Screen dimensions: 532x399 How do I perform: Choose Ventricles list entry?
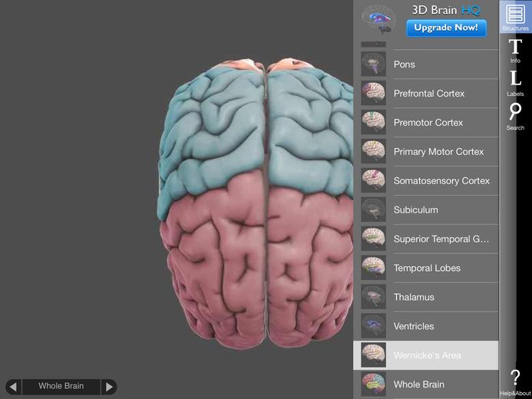tap(426, 326)
